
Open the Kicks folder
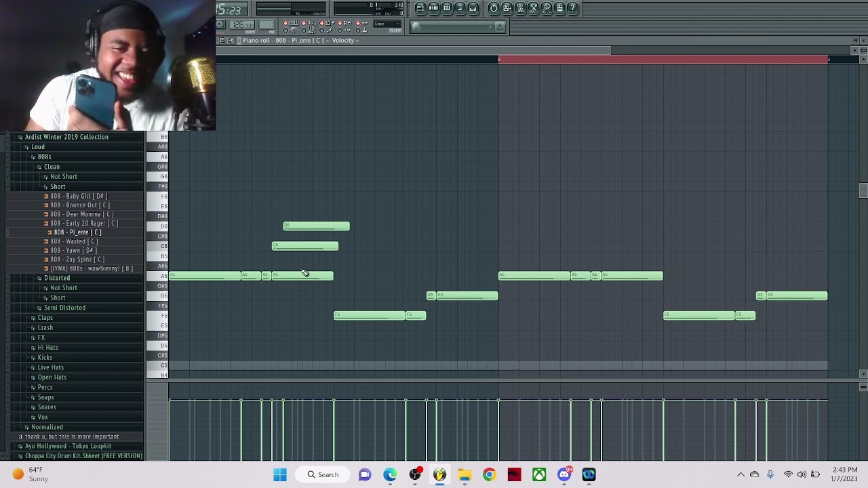45,357
